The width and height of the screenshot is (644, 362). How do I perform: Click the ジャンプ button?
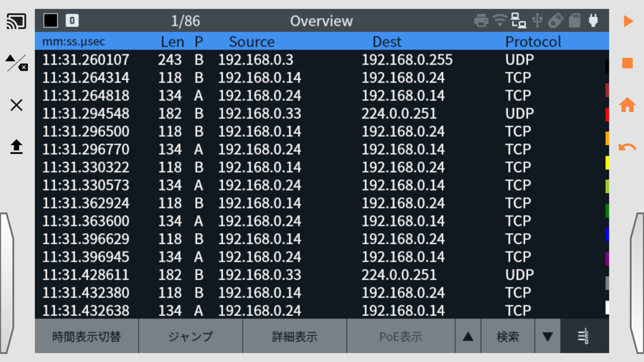[190, 336]
